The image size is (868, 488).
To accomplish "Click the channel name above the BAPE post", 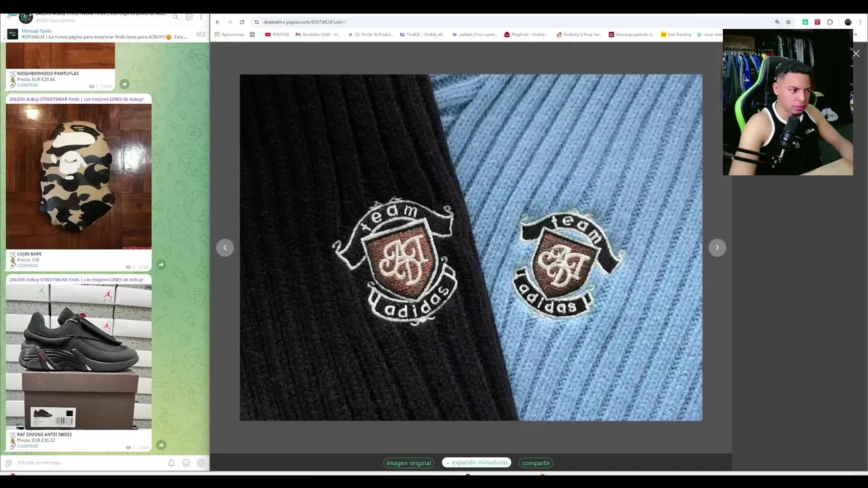I will click(x=76, y=99).
